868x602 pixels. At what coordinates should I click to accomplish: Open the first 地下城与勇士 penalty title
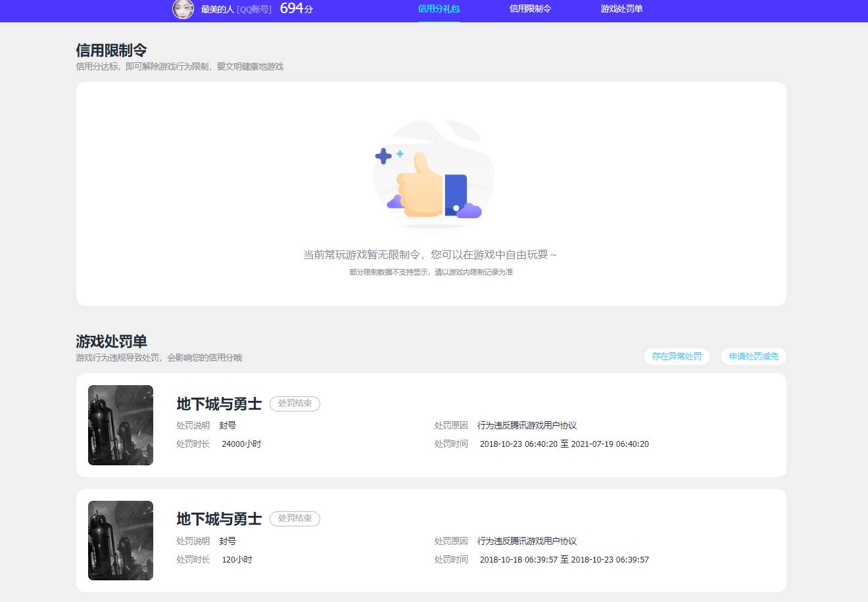[x=219, y=404]
